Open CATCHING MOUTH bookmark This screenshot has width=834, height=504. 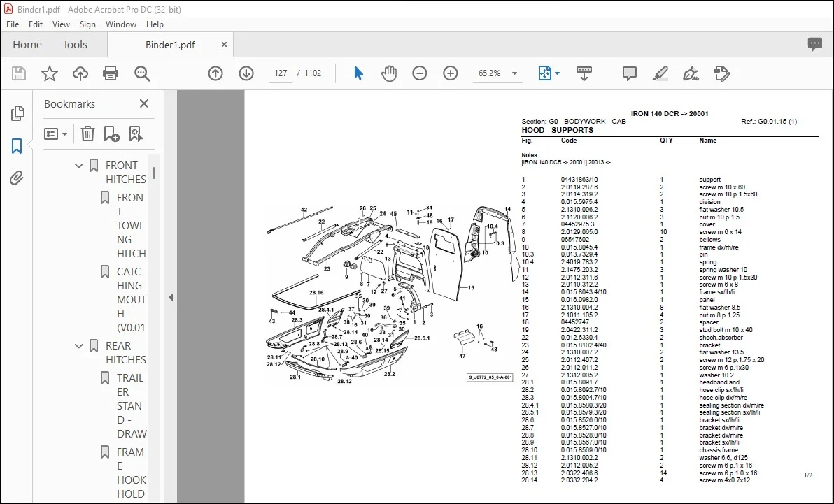[131, 299]
